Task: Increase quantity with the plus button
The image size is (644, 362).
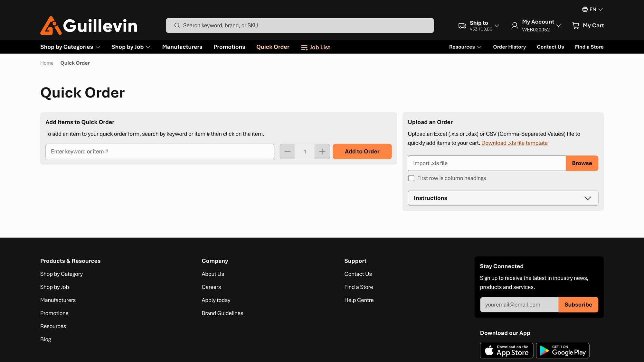Action: pos(322,152)
